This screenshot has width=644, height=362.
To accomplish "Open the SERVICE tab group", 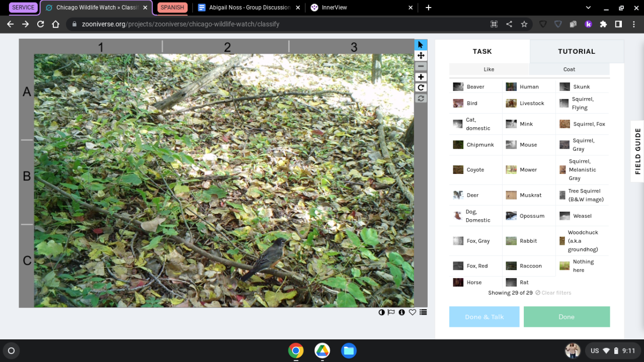I will (23, 8).
